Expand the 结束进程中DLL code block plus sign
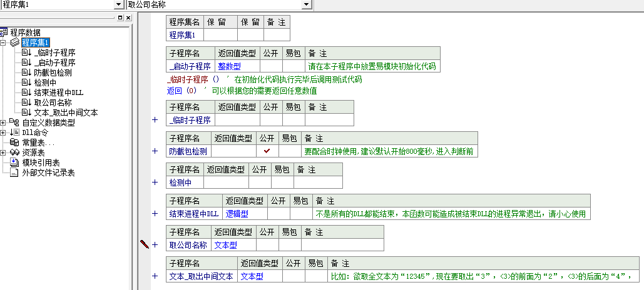The height and width of the screenshot is (290, 644). 155,213
